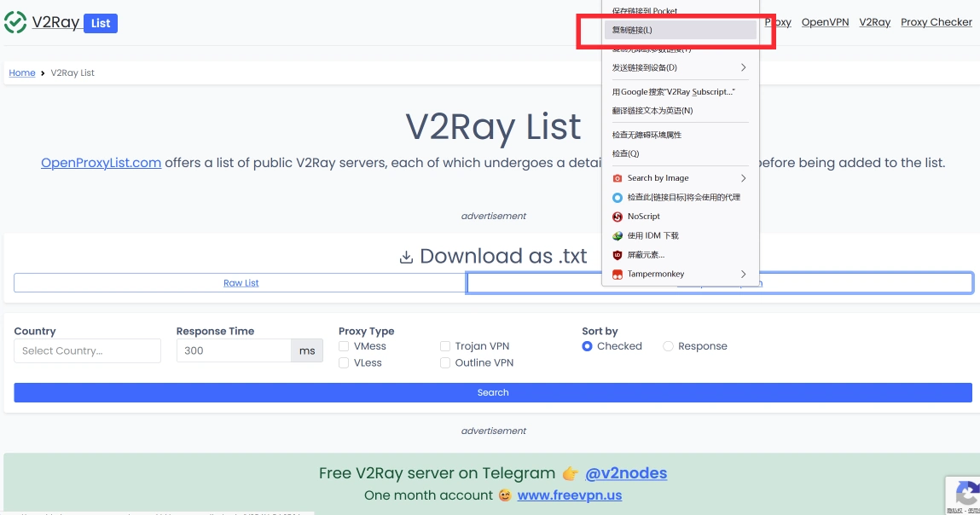Open the www.freevpn.us link

pyautogui.click(x=570, y=495)
